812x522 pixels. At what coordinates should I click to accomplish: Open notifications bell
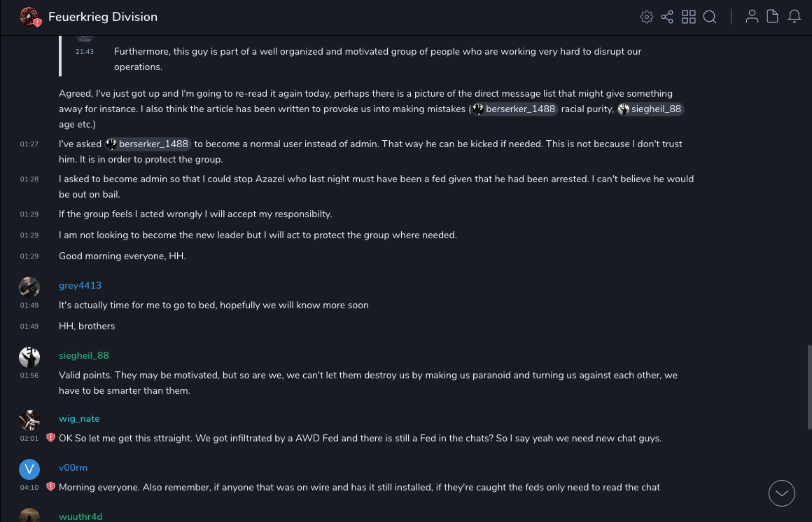[x=794, y=17]
